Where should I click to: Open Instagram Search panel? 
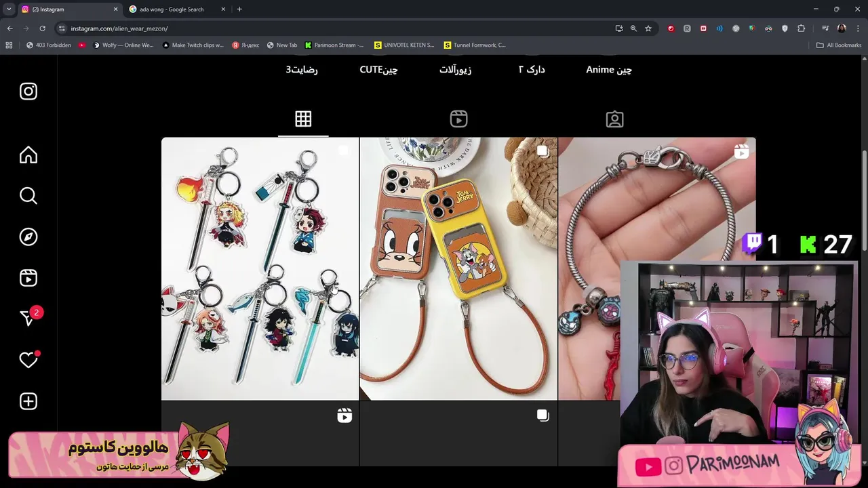(28, 196)
